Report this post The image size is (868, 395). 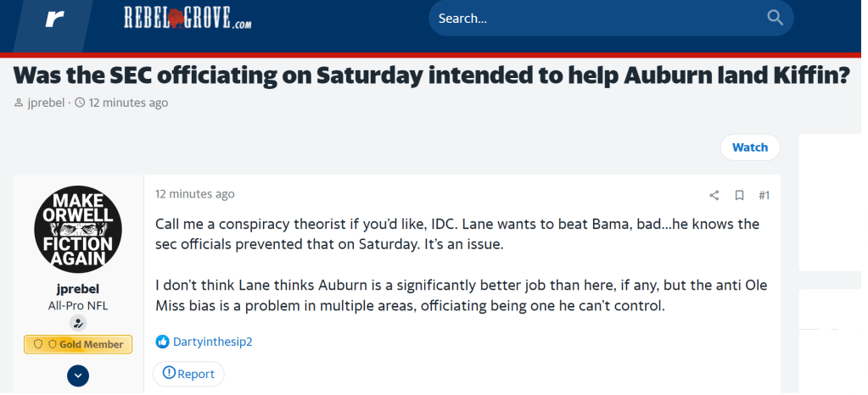click(188, 373)
